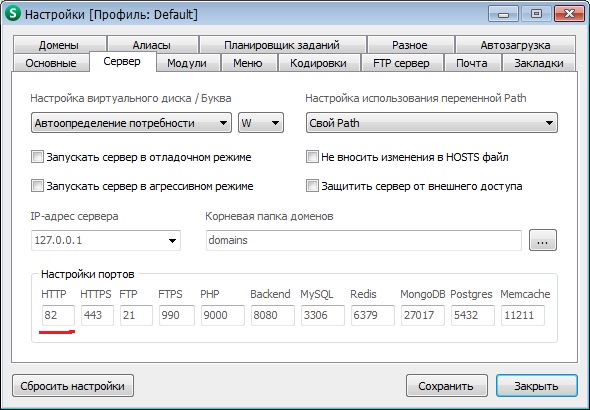The width and height of the screenshot is (590, 410).
Task: Open the Планировщик заданий tab
Action: (283, 45)
